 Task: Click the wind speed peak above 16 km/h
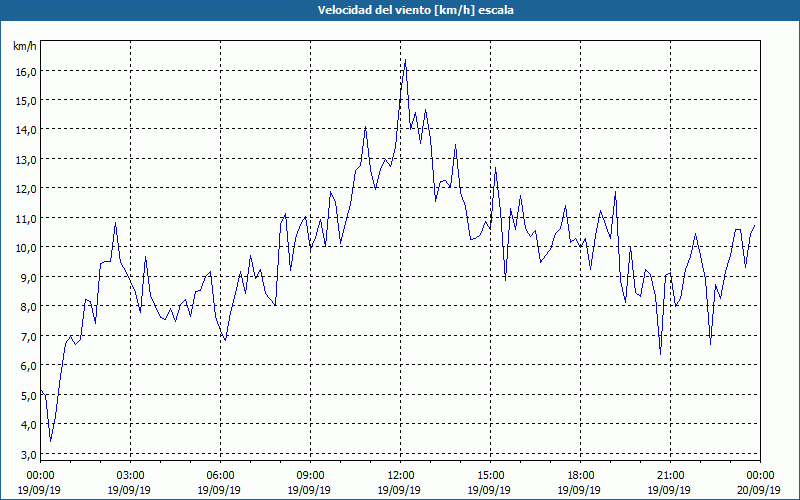pos(406,60)
